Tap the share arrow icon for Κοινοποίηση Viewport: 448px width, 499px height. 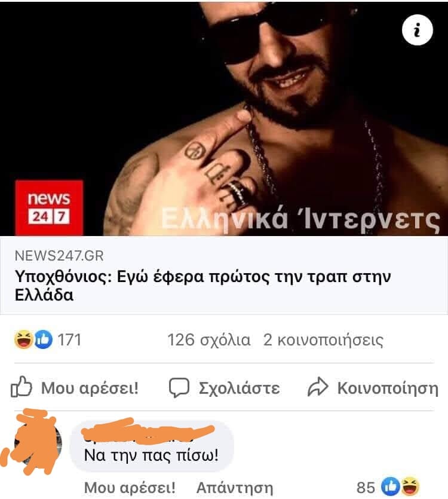click(x=318, y=387)
